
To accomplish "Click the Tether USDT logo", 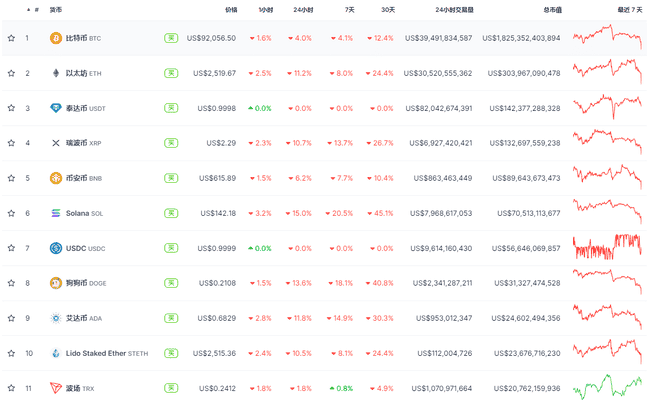I will (56, 108).
